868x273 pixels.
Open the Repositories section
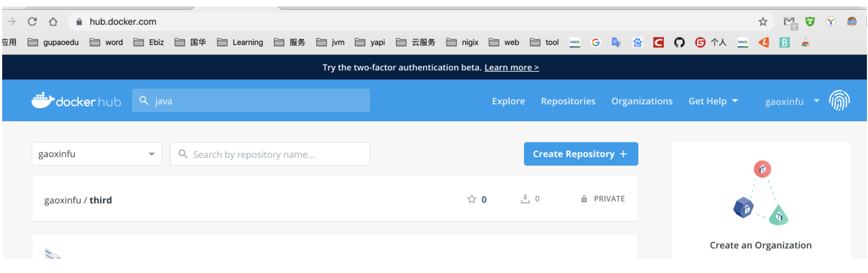[568, 101]
